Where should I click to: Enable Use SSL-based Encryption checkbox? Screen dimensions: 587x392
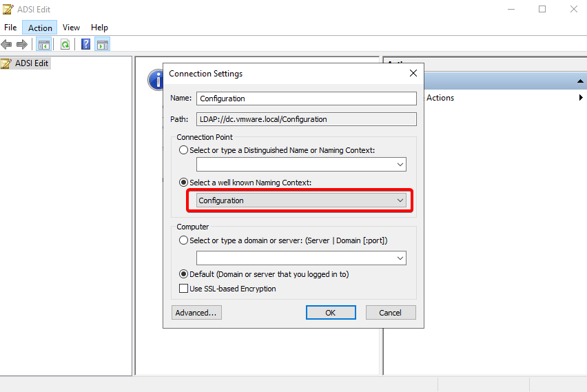point(183,289)
